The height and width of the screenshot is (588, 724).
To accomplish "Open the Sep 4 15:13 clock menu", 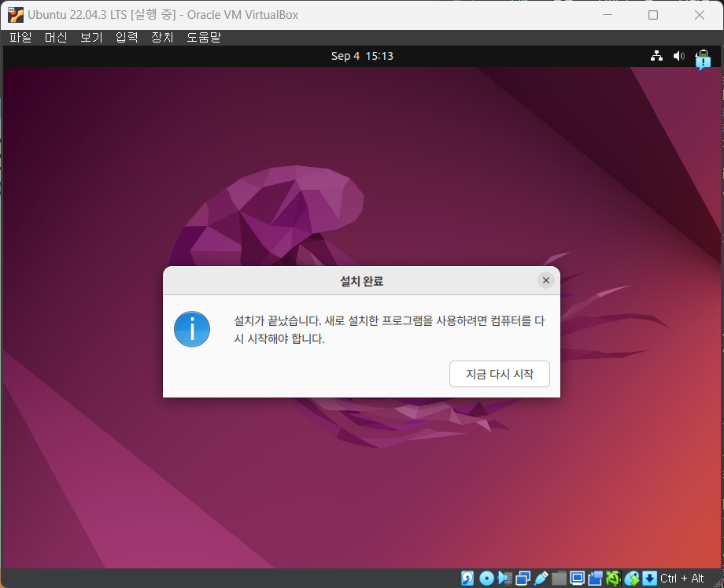I will click(362, 56).
